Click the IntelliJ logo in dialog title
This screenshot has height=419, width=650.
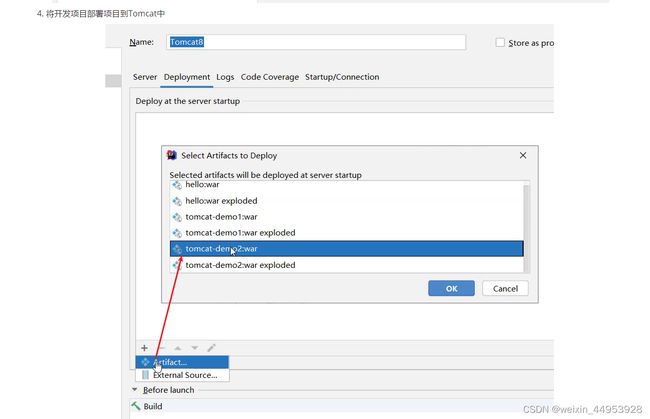pyautogui.click(x=172, y=155)
